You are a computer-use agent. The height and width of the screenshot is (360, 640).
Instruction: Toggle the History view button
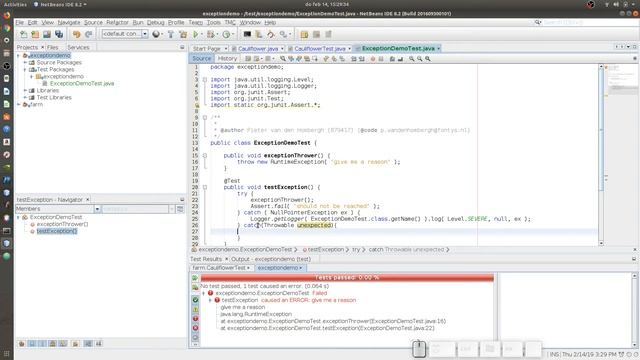(227, 59)
